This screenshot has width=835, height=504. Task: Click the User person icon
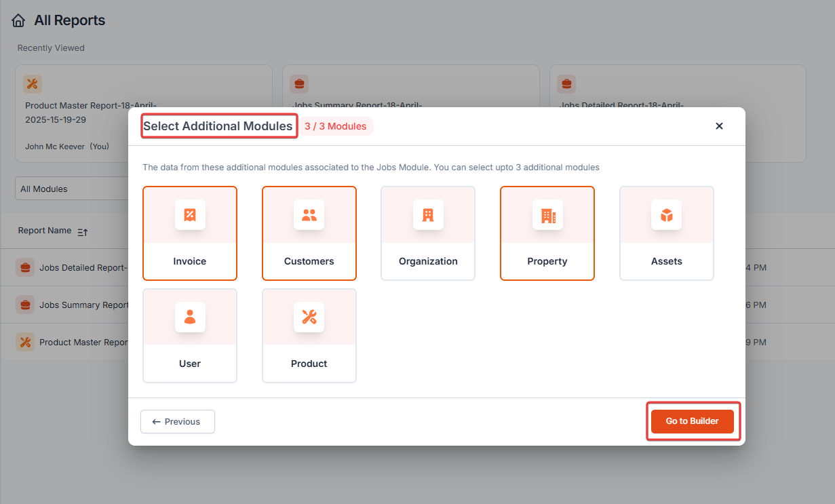pos(190,317)
